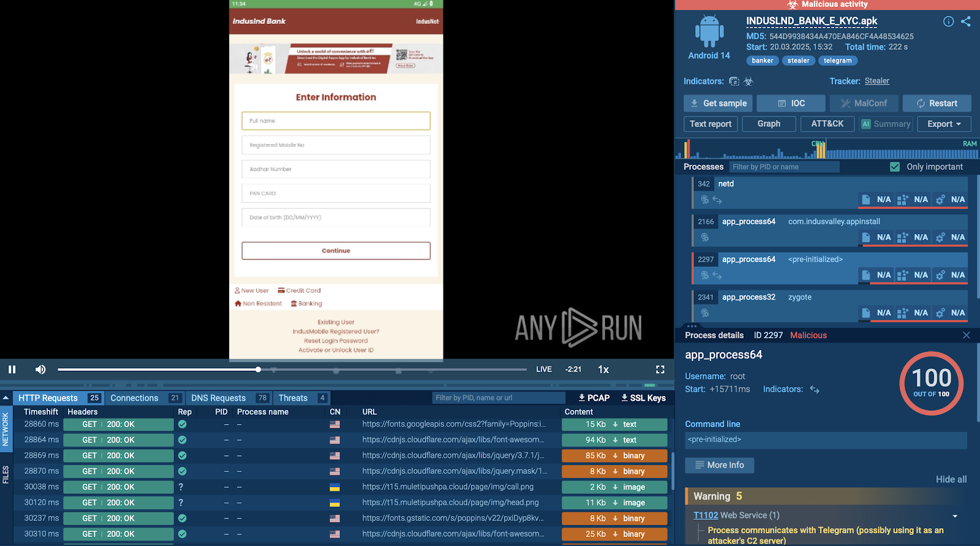Select the head.png request URL
The height and width of the screenshot is (546, 980).
click(451, 502)
